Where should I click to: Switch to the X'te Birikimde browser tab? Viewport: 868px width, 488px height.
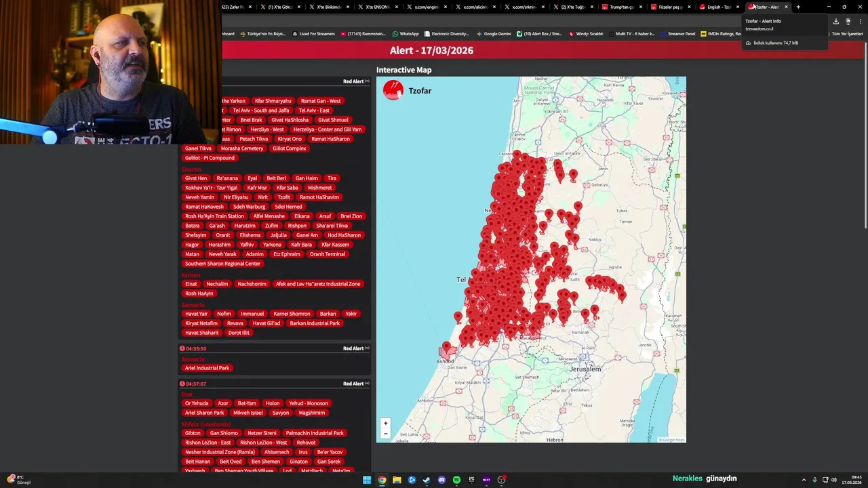325,7
